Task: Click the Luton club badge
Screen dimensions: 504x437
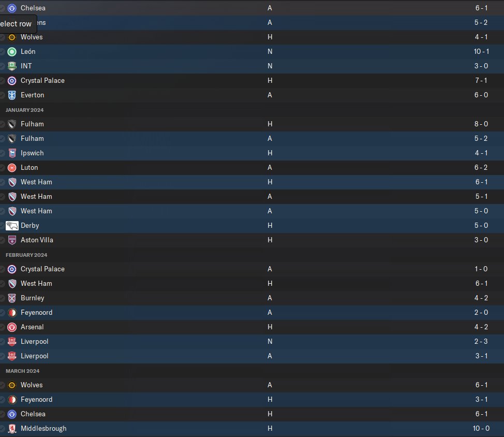Action: coord(12,168)
